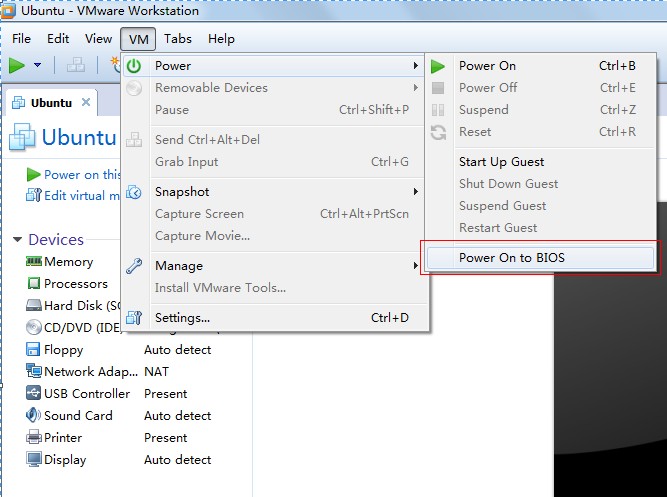Collapse the Devices section
Image resolution: width=667 pixels, height=497 pixels.
(x=17, y=240)
